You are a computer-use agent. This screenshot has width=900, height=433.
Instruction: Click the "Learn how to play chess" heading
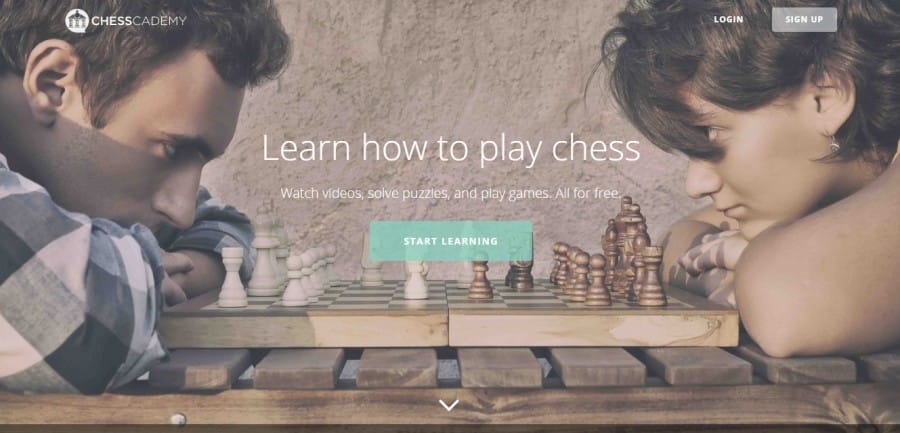451,148
